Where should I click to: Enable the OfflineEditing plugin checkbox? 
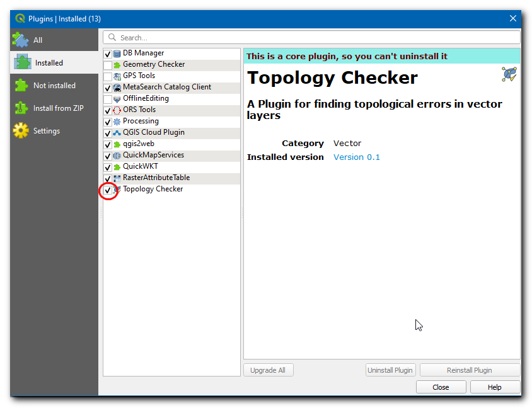(x=108, y=99)
